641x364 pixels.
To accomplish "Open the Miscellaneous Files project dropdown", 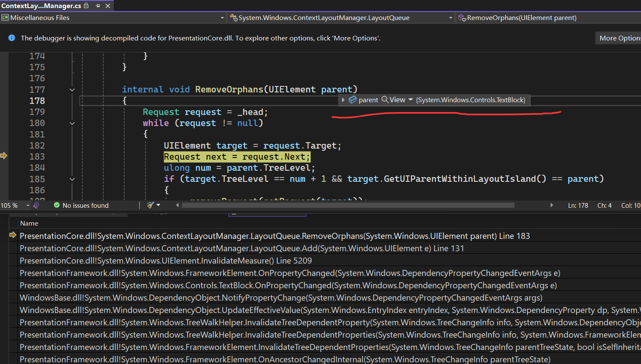I will pos(222,18).
